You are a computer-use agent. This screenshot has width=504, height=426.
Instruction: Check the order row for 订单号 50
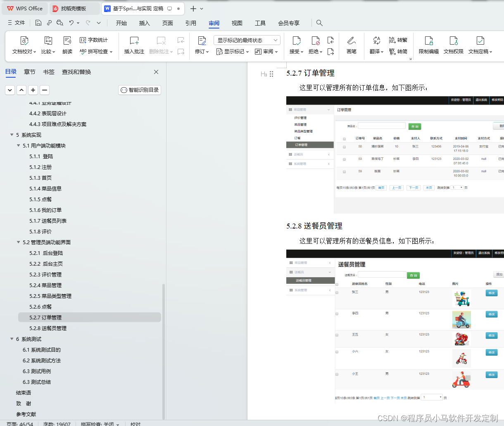point(345,147)
